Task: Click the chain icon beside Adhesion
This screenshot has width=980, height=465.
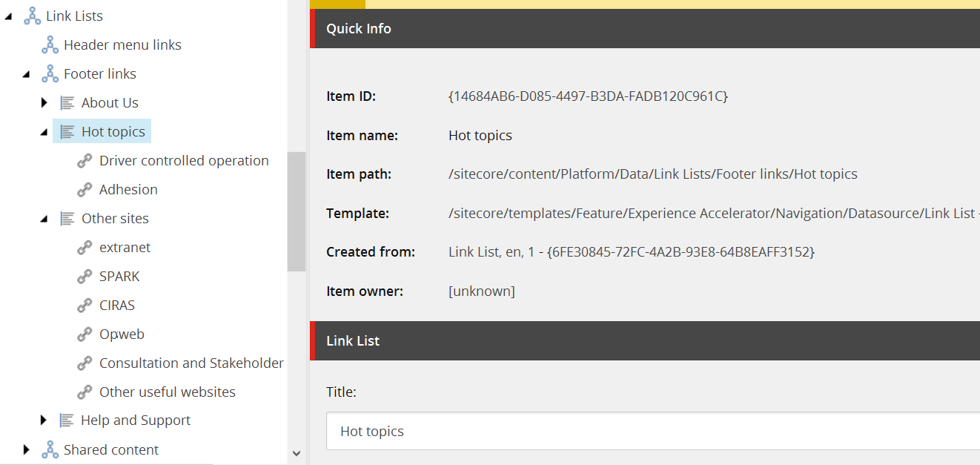Action: click(85, 189)
